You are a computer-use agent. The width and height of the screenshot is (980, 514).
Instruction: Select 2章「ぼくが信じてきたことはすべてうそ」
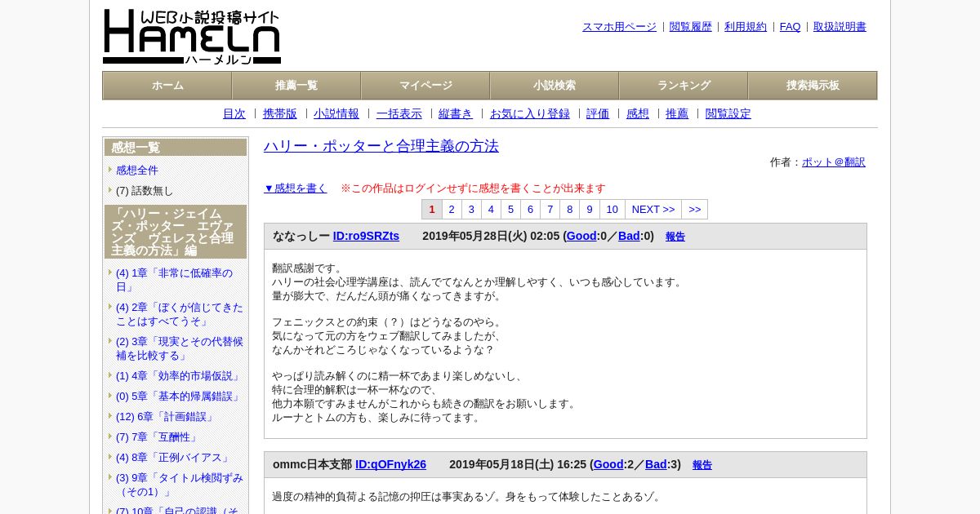pyautogui.click(x=180, y=314)
